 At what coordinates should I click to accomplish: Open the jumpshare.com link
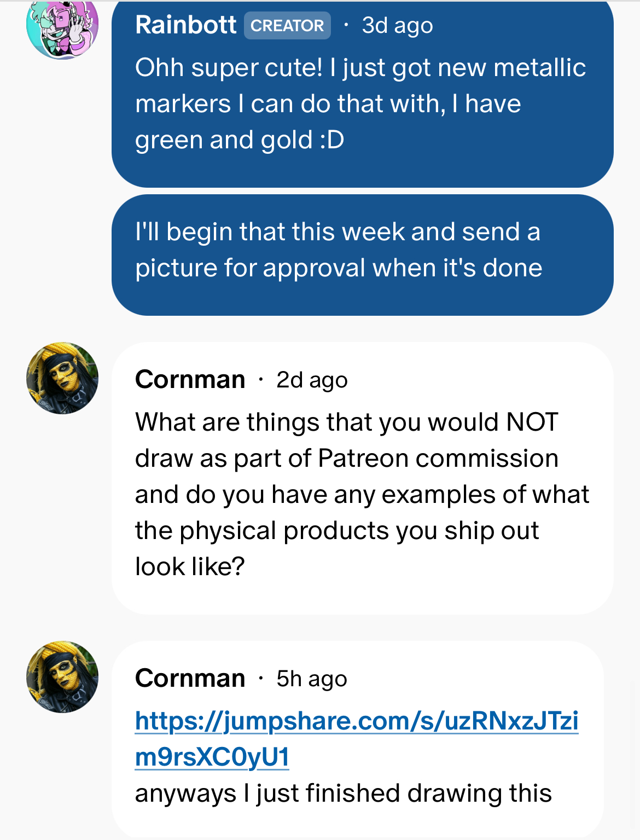point(357,739)
